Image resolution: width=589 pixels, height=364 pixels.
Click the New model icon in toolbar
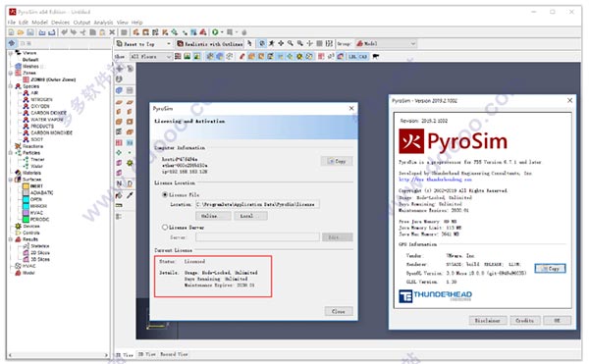pyautogui.click(x=11, y=32)
